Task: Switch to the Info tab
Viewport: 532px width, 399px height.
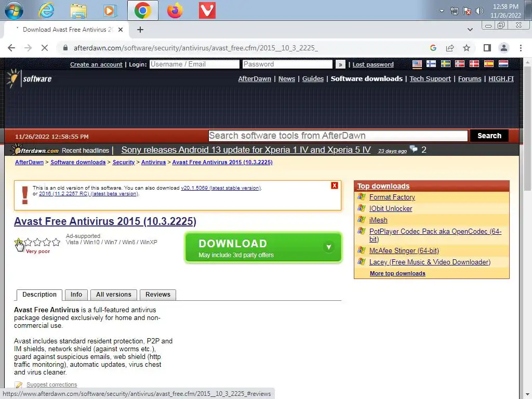Action: (x=76, y=295)
